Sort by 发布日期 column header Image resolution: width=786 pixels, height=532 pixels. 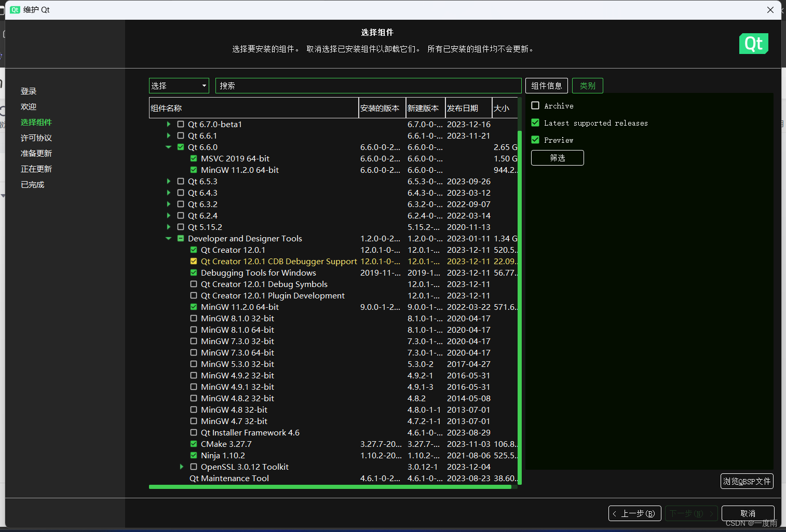pos(469,108)
